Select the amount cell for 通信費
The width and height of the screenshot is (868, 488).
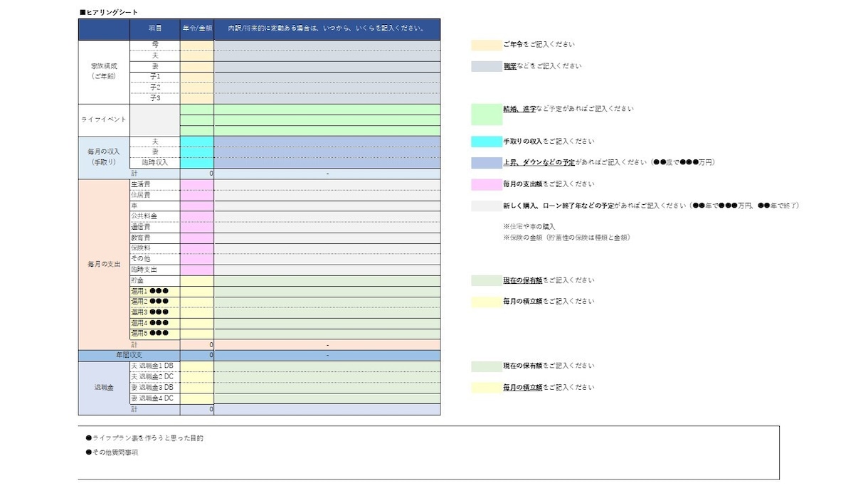[x=197, y=227]
